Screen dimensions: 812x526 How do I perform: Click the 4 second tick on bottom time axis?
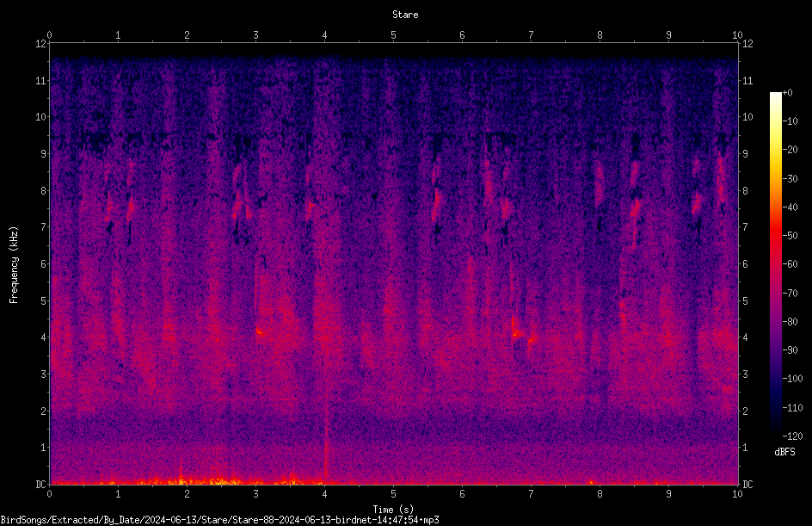[324, 494]
